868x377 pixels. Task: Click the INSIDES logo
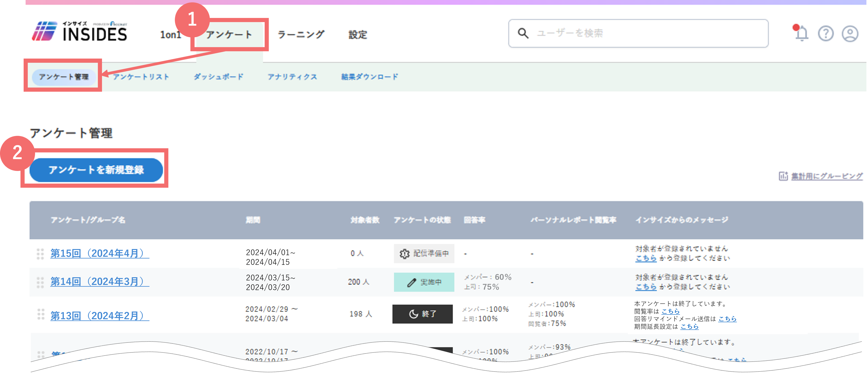pyautogui.click(x=80, y=31)
